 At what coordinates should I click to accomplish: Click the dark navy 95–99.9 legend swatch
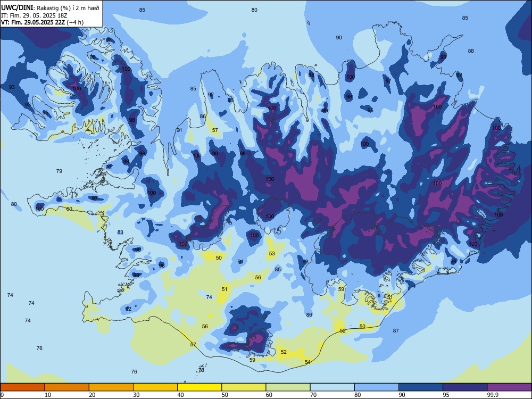point(465,387)
